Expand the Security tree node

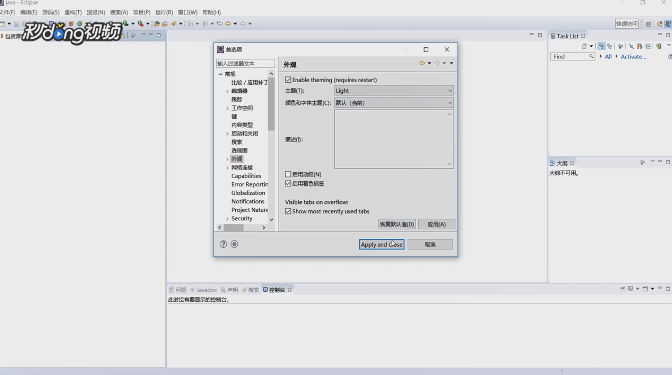point(228,219)
